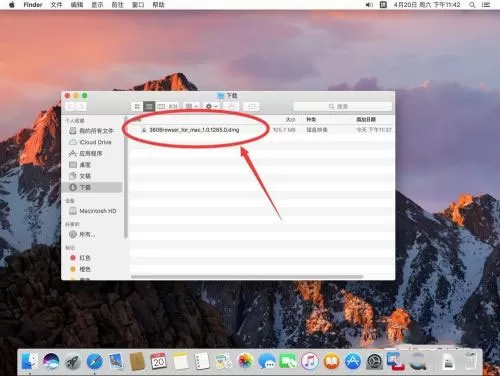The width and height of the screenshot is (500, 376).
Task: Click the horizontal scrollbar of file list
Action: [247, 276]
